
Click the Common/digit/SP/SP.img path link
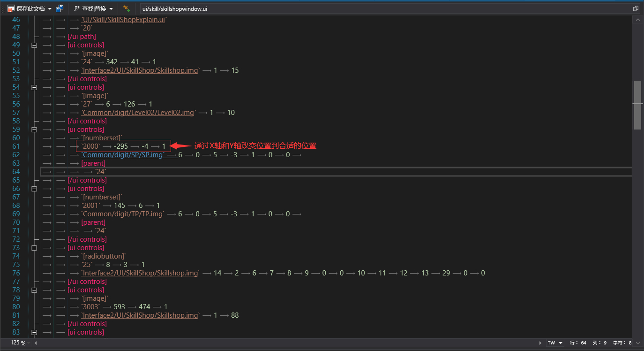[x=123, y=155]
